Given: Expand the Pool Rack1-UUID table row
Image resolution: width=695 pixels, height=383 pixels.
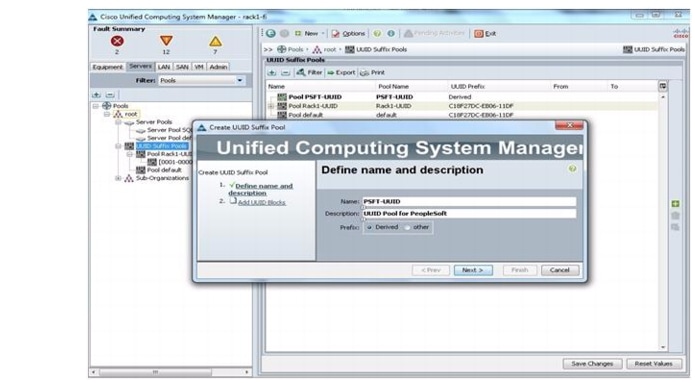Looking at the screenshot, I should (270, 106).
